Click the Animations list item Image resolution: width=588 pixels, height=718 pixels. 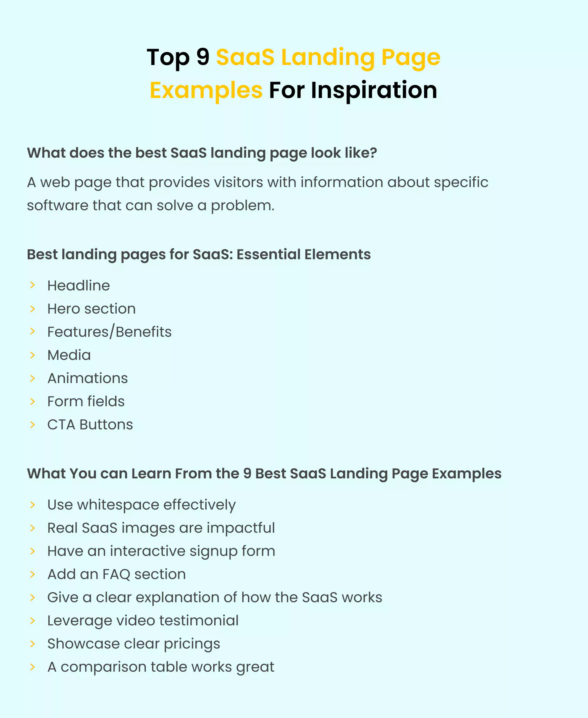[x=88, y=378]
